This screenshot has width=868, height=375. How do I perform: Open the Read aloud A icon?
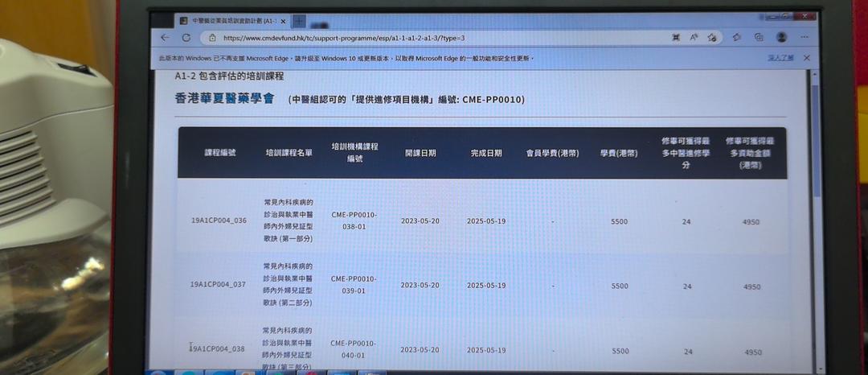click(x=694, y=37)
